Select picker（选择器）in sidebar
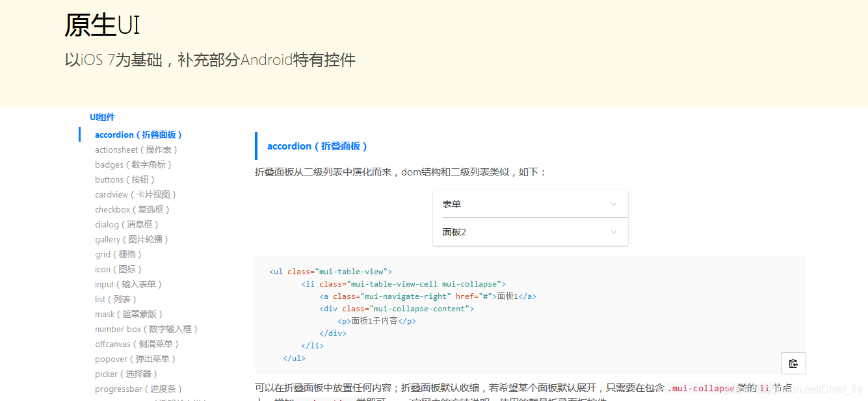 [x=126, y=374]
